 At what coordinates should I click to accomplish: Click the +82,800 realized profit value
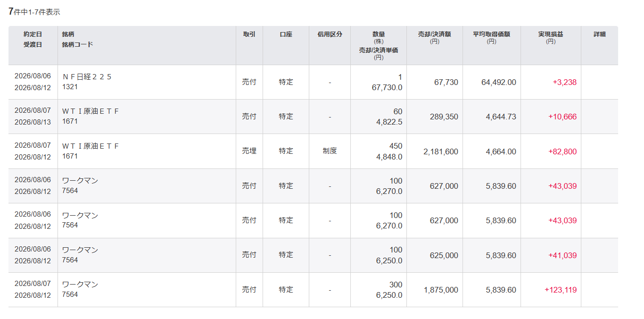[x=562, y=151]
